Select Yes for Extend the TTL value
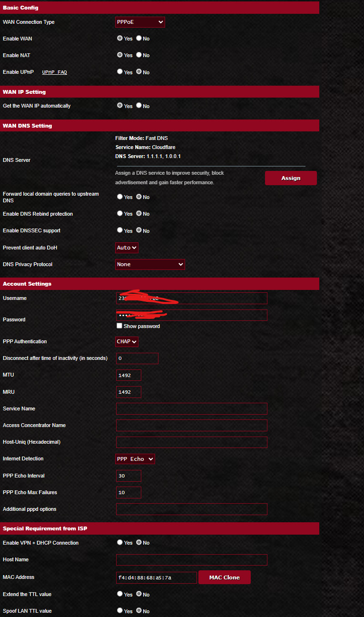 120,594
